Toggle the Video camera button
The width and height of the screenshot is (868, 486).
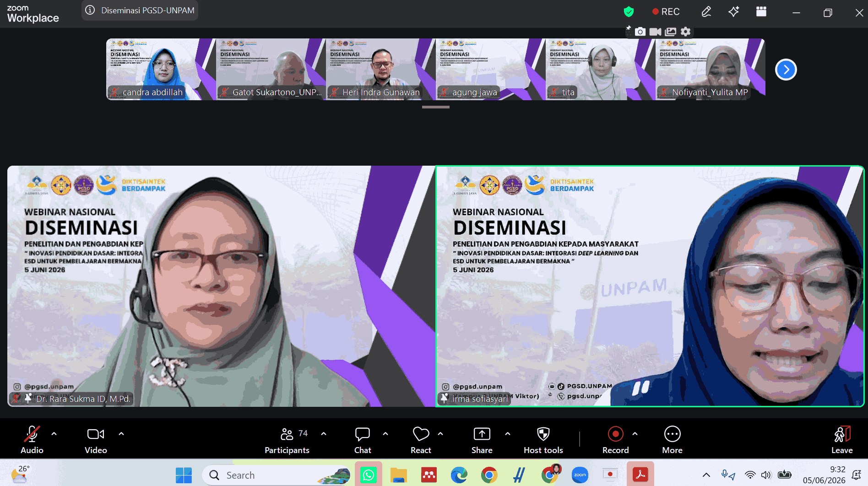click(96, 440)
